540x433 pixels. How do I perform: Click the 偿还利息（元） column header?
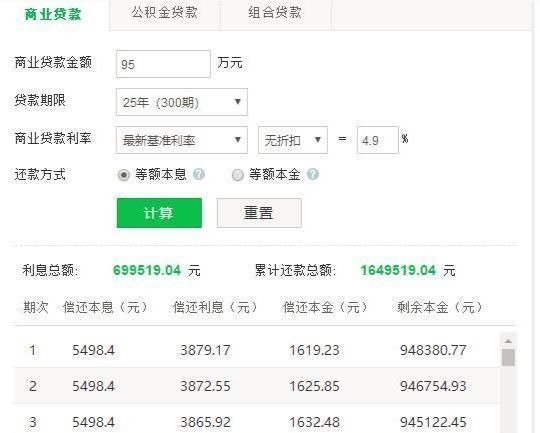215,307
